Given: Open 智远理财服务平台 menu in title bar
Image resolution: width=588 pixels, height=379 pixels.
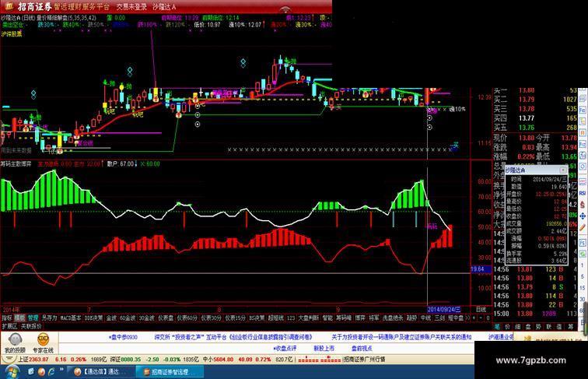Looking at the screenshot, I should point(82,7).
